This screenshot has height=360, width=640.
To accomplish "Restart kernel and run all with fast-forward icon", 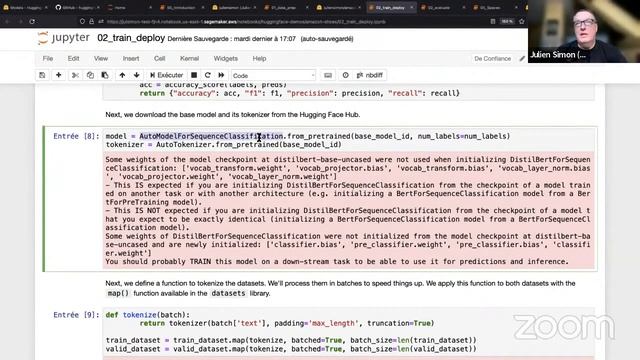I will pyautogui.click(x=221, y=75).
